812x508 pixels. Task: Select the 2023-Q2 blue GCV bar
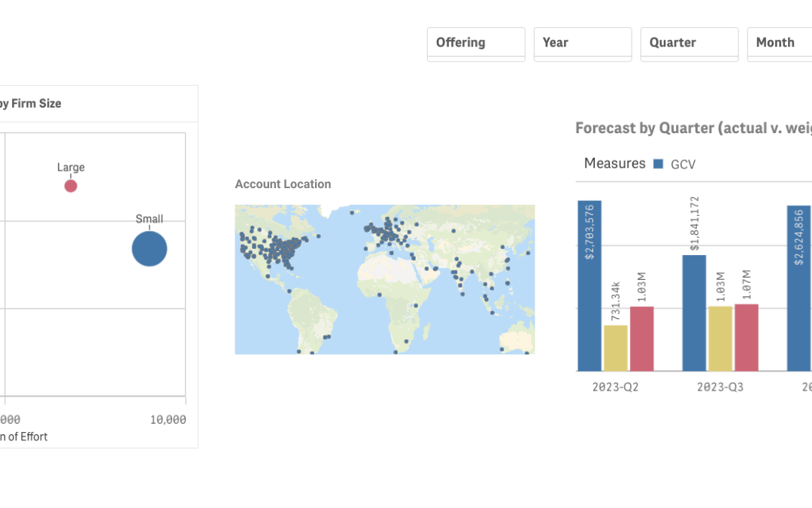tap(589, 286)
